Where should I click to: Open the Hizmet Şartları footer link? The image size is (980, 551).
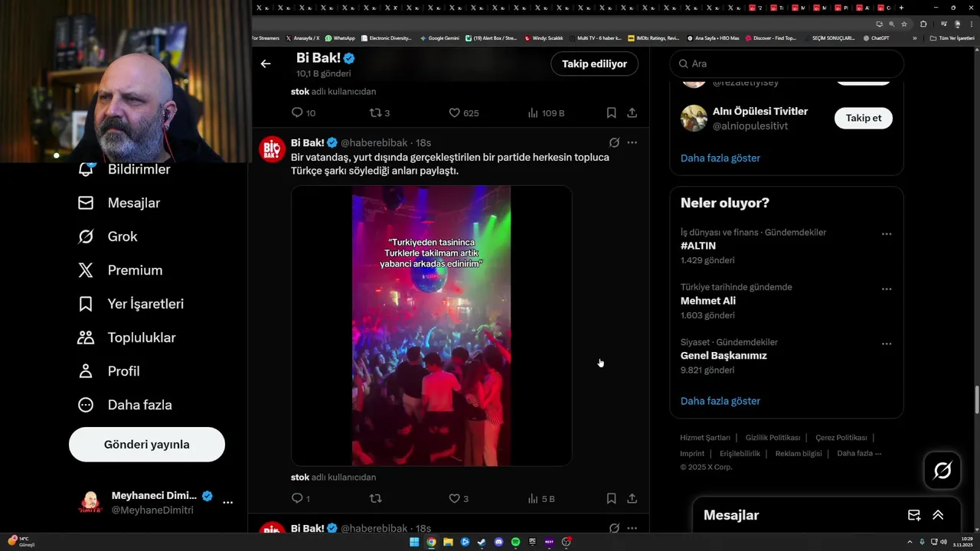705,438
